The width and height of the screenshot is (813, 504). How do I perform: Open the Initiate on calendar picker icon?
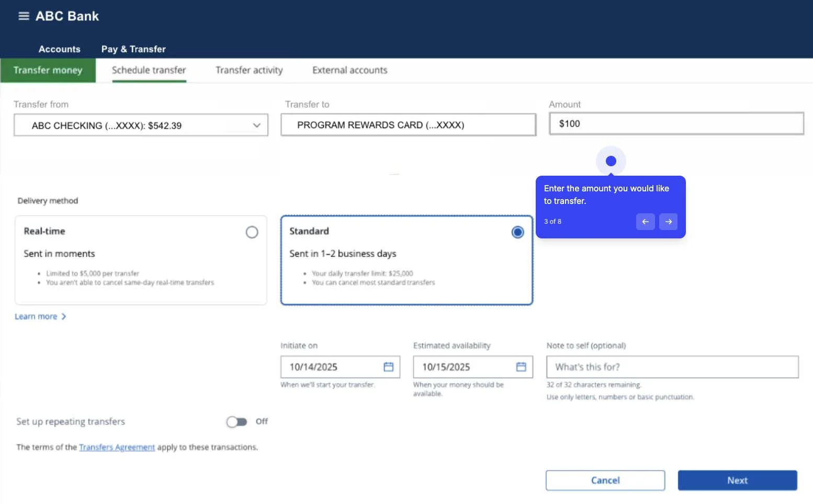(388, 367)
